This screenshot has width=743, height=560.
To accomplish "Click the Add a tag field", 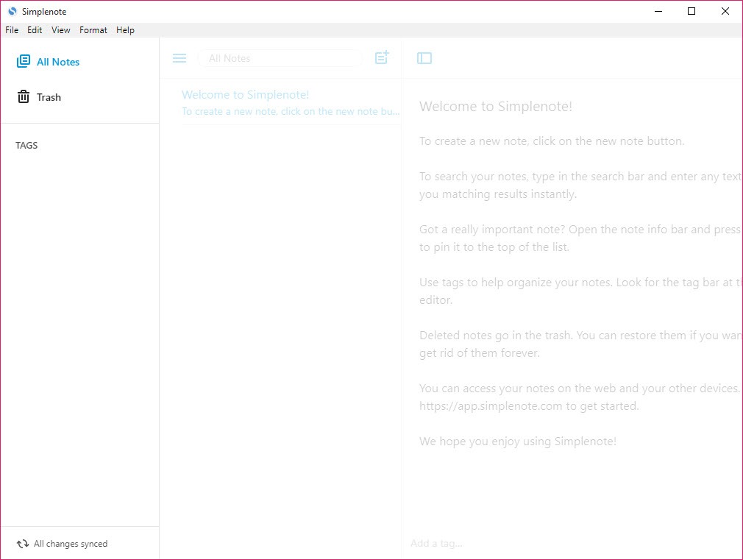I will click(436, 543).
